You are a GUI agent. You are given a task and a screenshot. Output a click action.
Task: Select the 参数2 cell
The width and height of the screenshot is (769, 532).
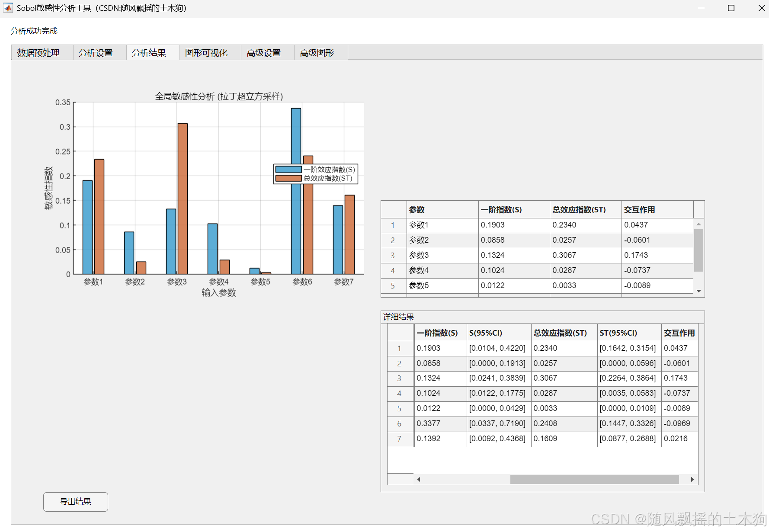click(442, 240)
